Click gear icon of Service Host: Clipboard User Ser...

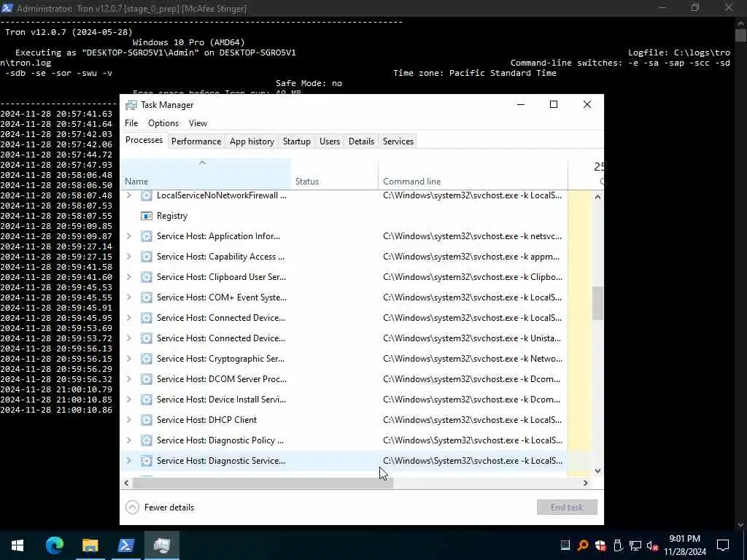tap(146, 277)
